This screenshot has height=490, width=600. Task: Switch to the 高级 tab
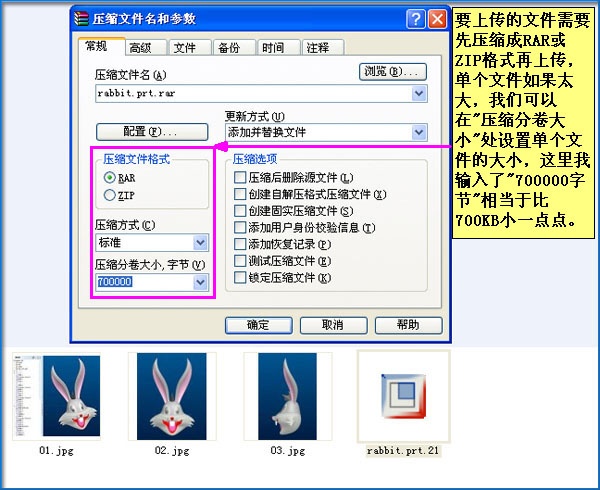pos(146,48)
